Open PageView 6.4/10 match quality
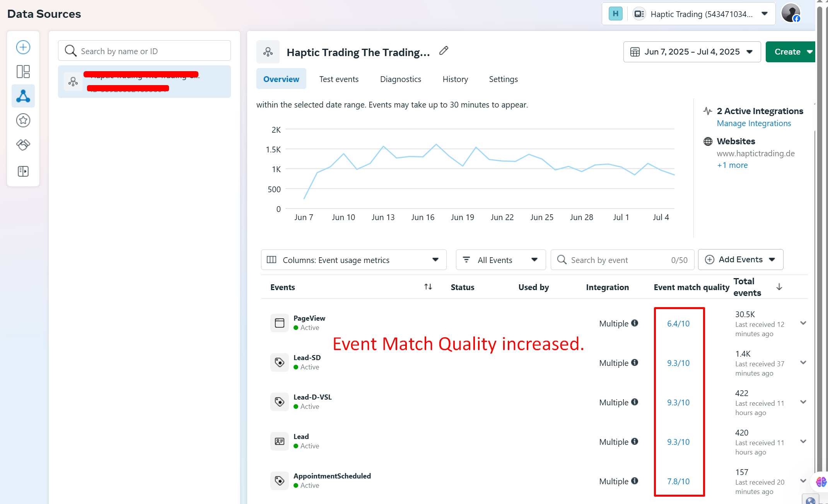The width and height of the screenshot is (828, 504). point(678,324)
